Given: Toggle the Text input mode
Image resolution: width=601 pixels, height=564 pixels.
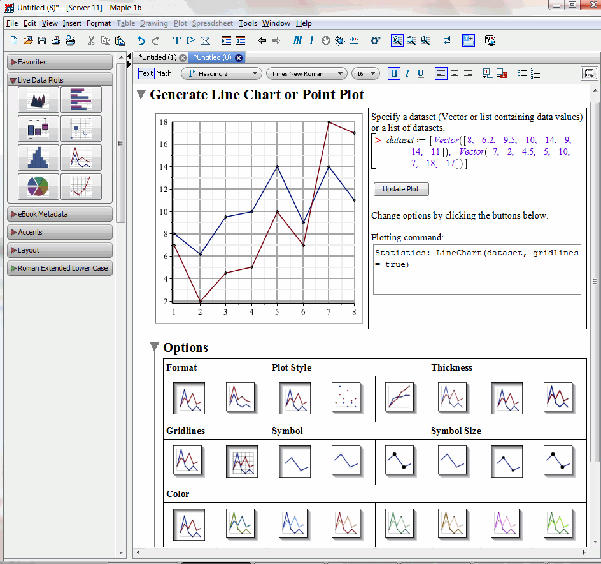Looking at the screenshot, I should (x=145, y=73).
